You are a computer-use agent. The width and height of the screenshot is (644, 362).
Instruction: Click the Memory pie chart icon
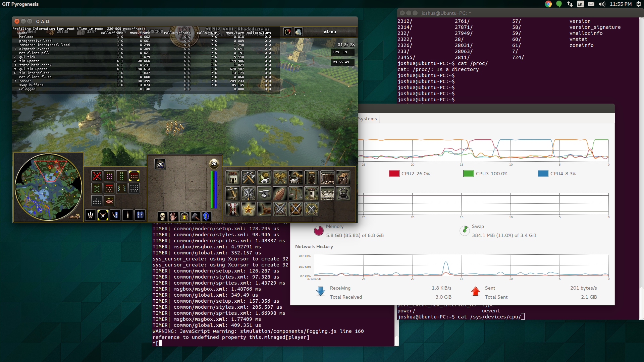[x=319, y=231]
